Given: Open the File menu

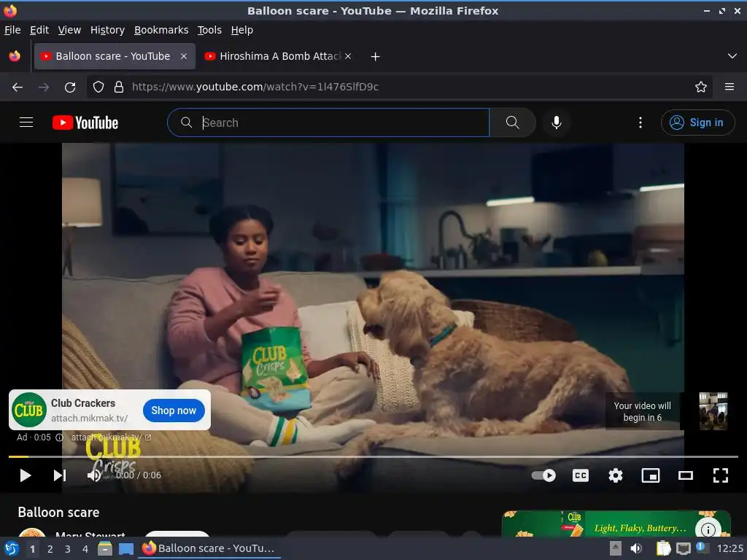Looking at the screenshot, I should [12, 30].
